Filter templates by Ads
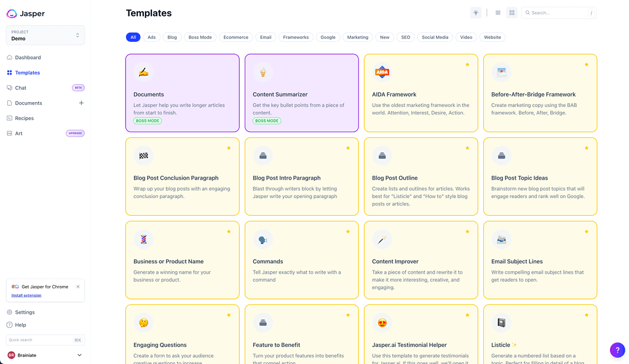629x364 pixels. pos(152,38)
